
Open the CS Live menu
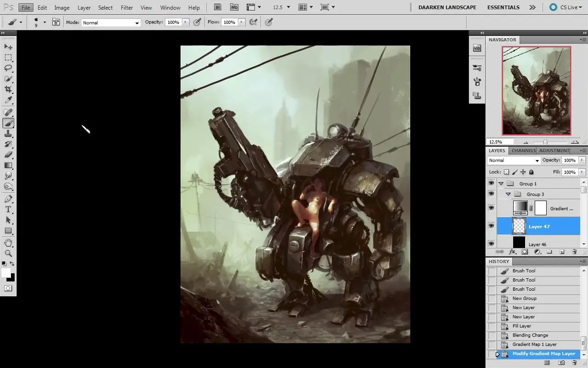point(565,7)
